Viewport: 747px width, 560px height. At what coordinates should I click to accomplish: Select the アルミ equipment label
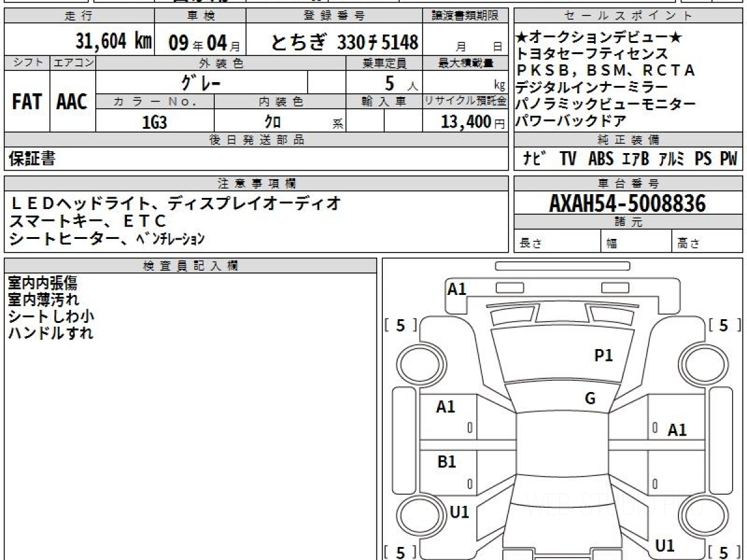[671, 159]
